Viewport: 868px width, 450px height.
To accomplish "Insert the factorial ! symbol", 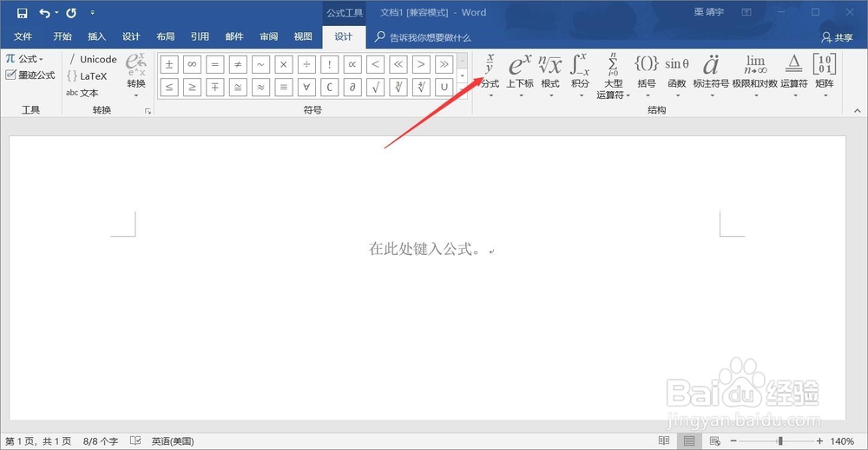I will [x=329, y=65].
